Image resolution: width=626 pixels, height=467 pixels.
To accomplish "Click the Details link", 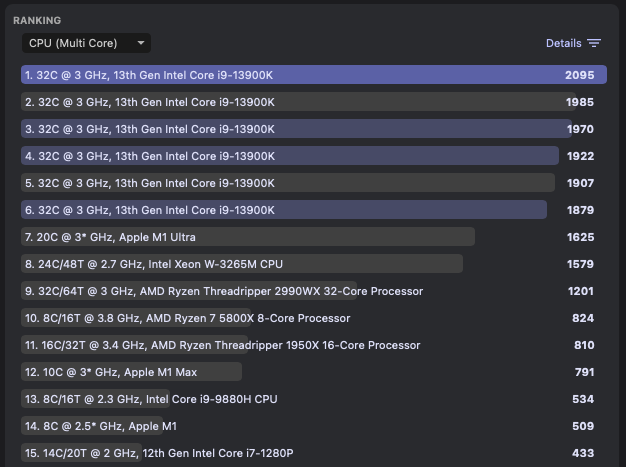I will click(x=563, y=43).
